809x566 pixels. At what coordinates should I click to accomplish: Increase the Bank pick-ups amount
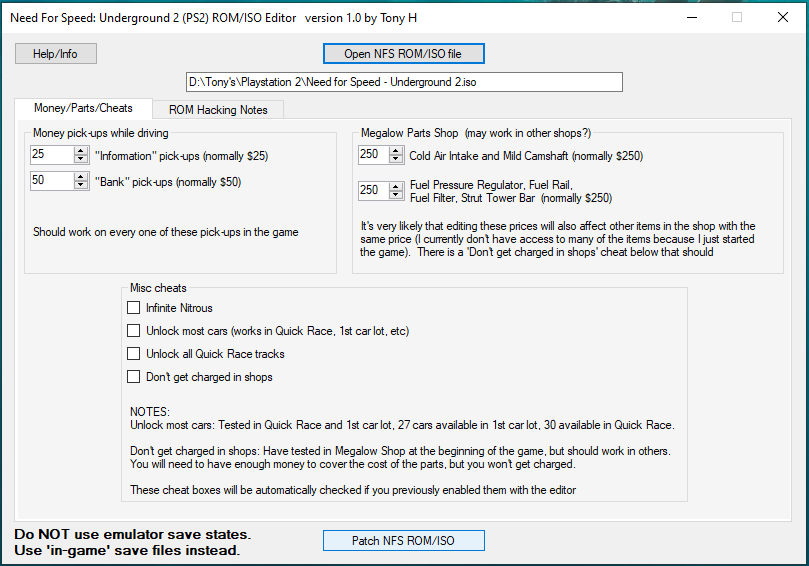pos(81,176)
